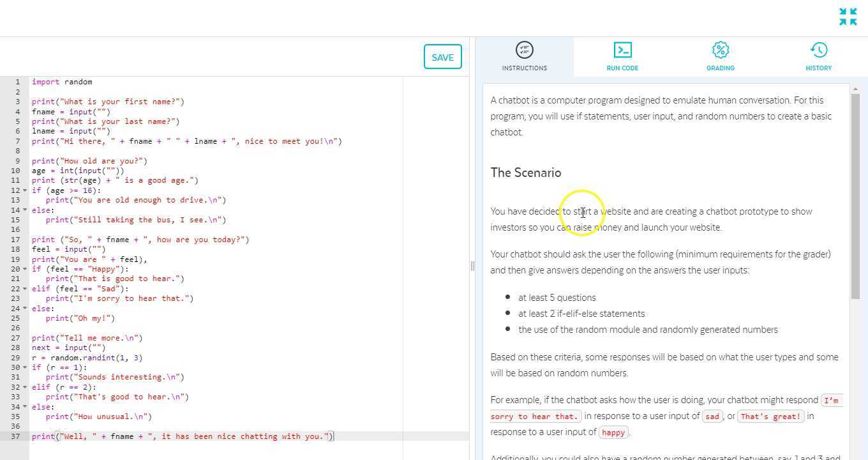The width and height of the screenshot is (868, 460).
Task: Click the SAVE button
Action: 442,57
